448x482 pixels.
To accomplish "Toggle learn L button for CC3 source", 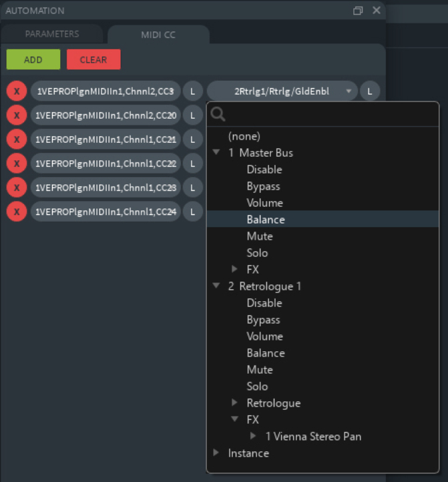I will [x=192, y=91].
